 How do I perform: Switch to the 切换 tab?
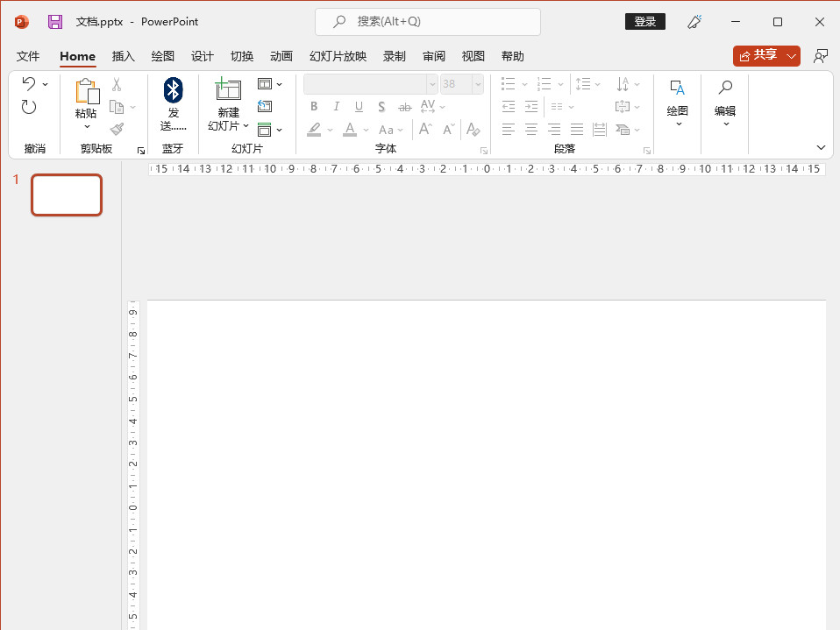tap(242, 56)
